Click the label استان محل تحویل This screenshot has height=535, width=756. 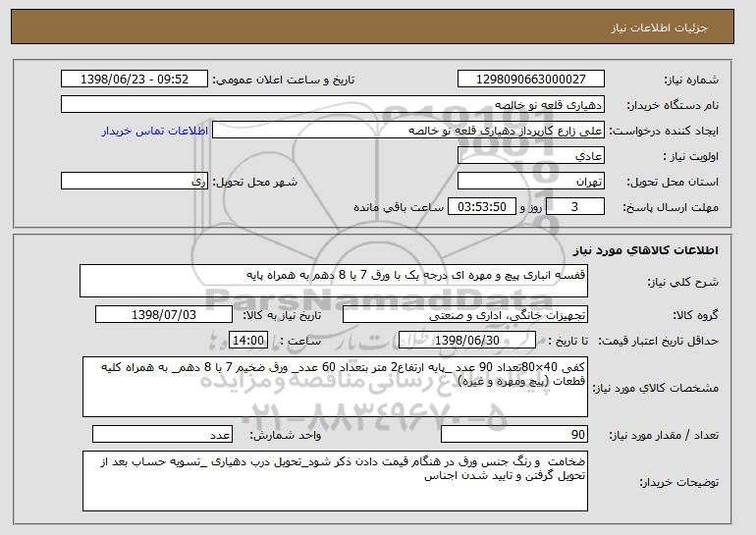click(x=673, y=182)
